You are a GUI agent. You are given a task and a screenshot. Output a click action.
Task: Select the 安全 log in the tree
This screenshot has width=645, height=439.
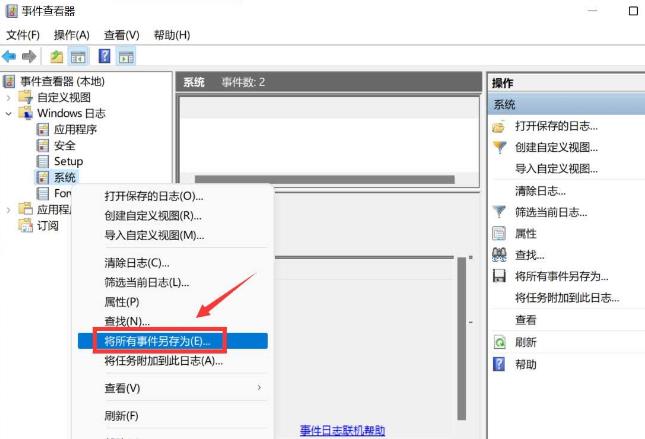[65, 145]
